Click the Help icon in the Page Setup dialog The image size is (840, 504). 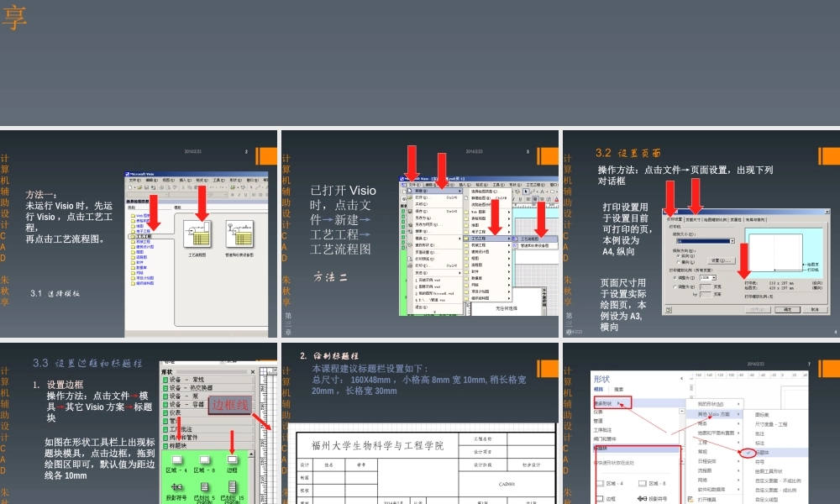click(668, 308)
